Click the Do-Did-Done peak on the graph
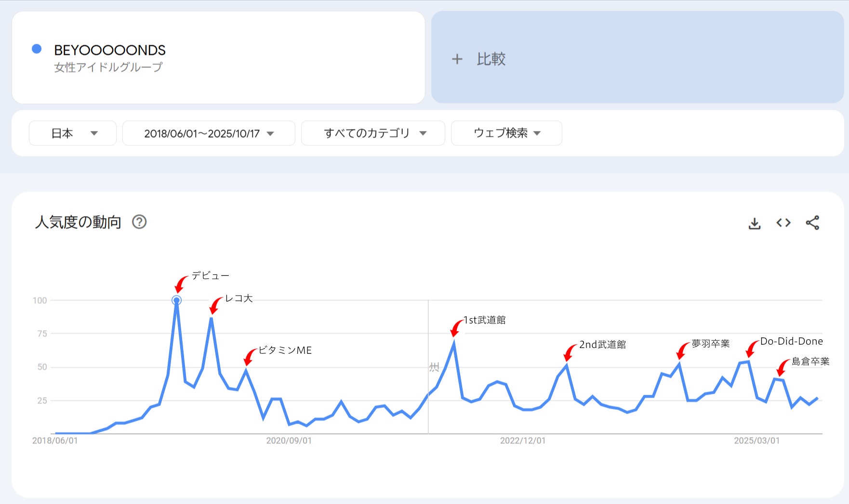Image resolution: width=849 pixels, height=504 pixels. coord(748,361)
